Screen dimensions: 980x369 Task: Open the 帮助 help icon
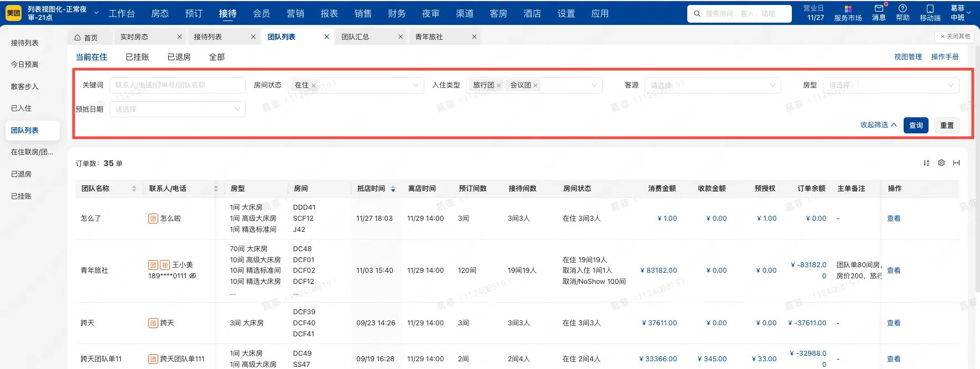coord(903,9)
